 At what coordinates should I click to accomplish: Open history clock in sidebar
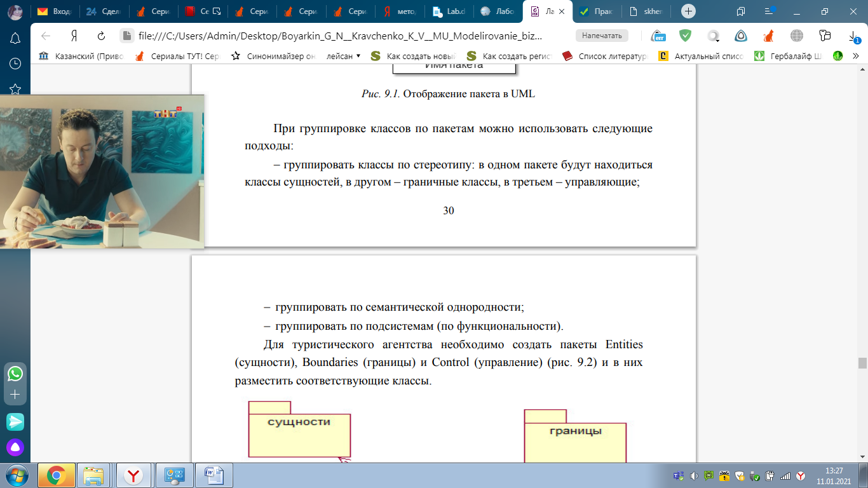(x=15, y=63)
